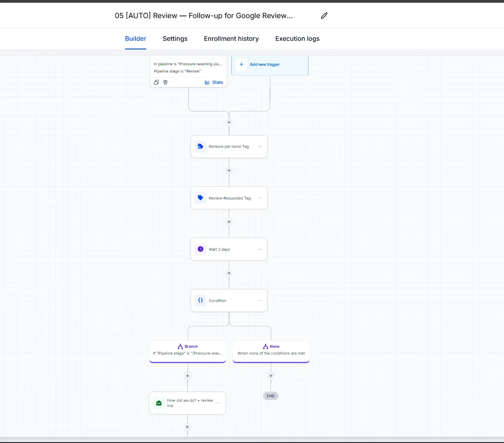
Task: Add step below Review-Requested Tag
Action: tap(229, 222)
